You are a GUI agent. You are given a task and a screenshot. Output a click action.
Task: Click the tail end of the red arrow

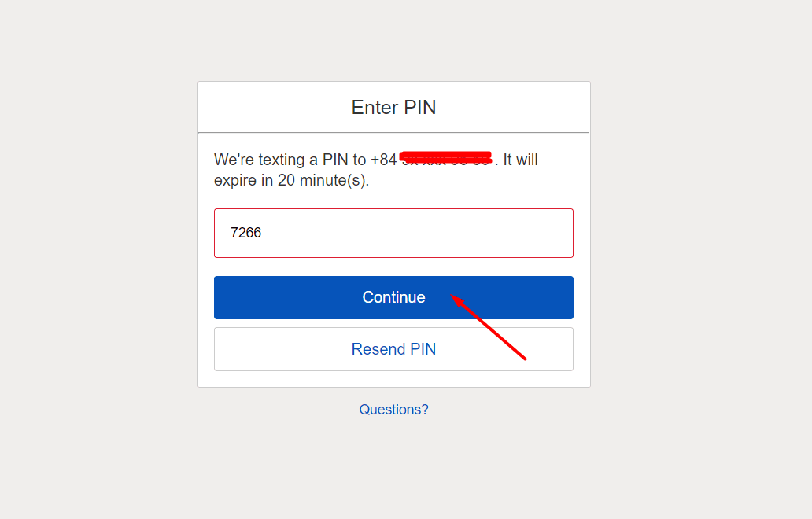[525, 358]
